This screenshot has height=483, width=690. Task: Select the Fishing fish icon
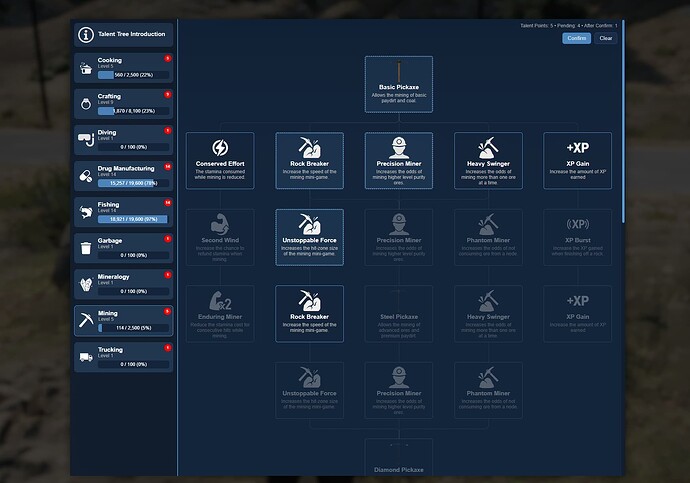click(86, 212)
